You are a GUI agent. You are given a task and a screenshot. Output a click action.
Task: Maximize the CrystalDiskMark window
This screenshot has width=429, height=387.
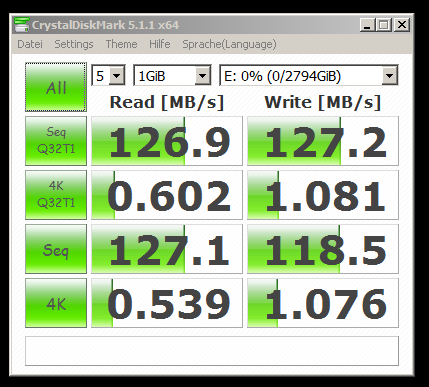click(x=384, y=25)
